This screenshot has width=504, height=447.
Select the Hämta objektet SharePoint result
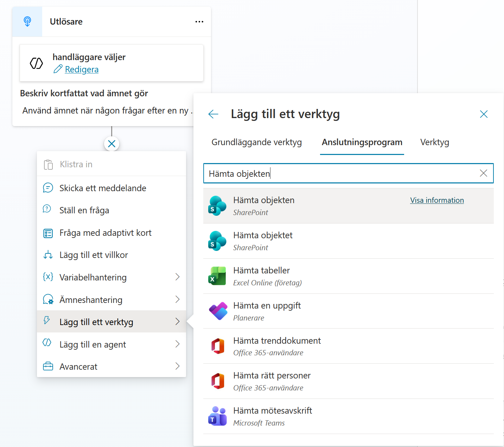coord(349,241)
